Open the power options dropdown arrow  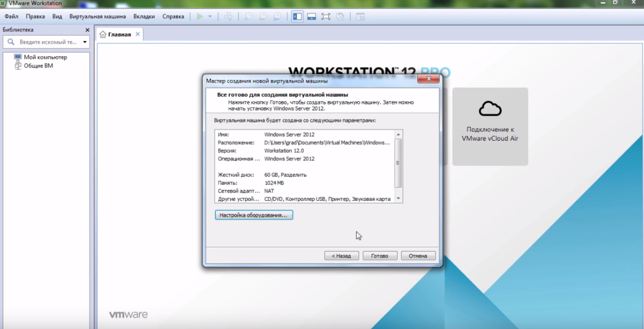click(x=210, y=16)
